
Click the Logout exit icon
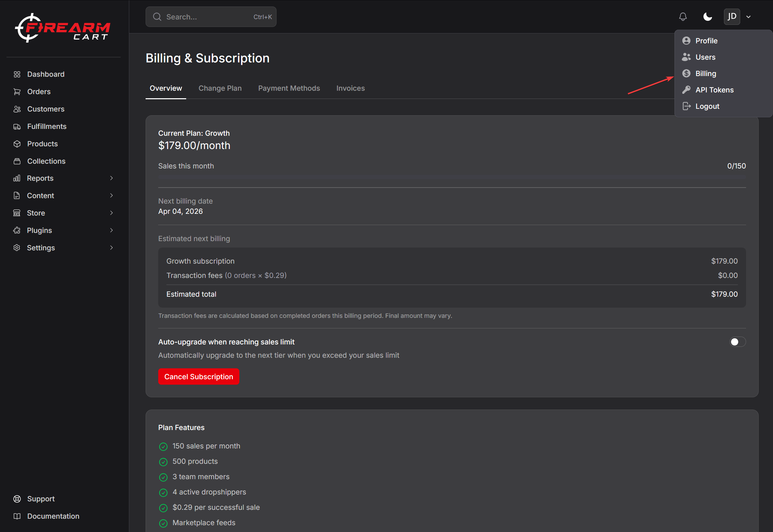tap(686, 106)
